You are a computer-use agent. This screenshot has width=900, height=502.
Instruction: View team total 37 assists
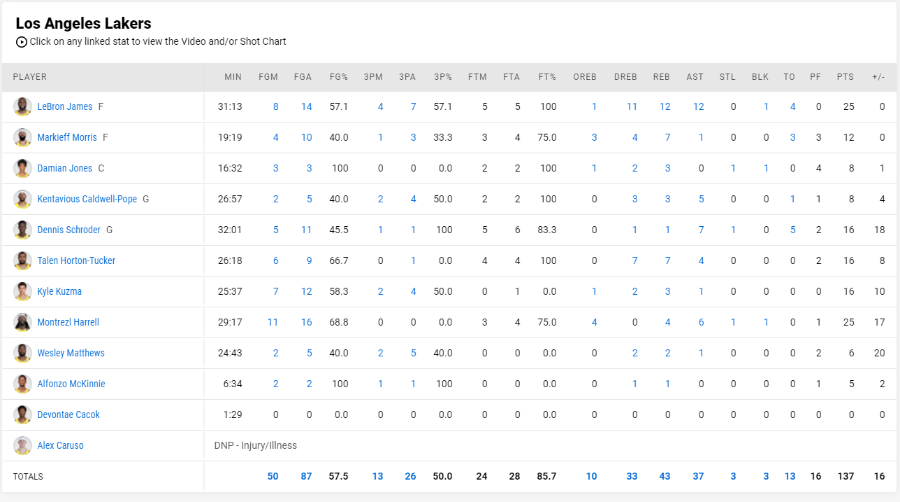698,476
